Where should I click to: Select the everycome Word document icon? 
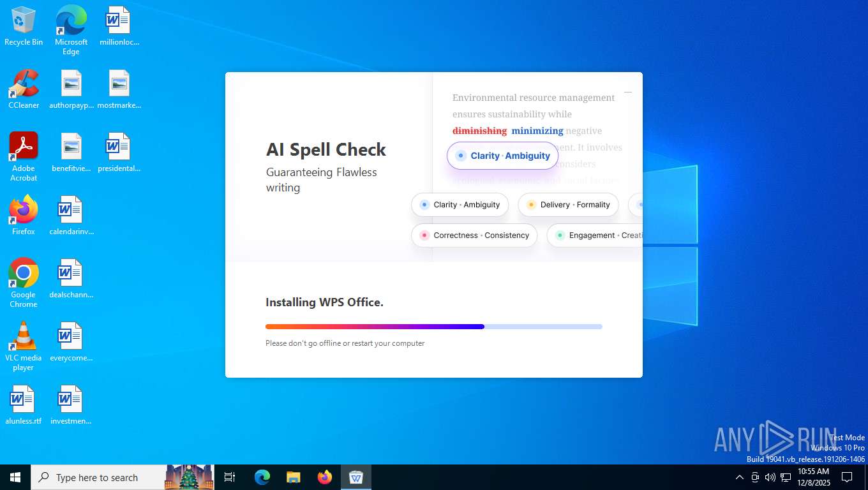pos(71,342)
